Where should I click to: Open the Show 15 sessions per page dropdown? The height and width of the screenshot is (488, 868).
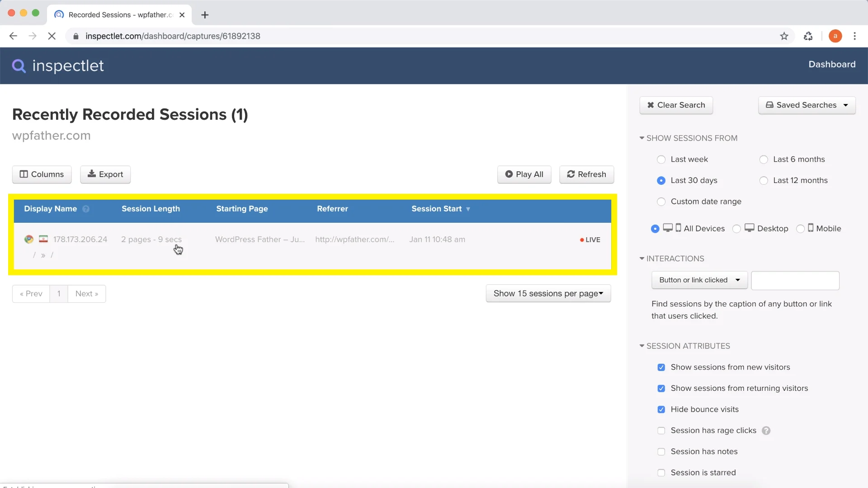point(548,294)
